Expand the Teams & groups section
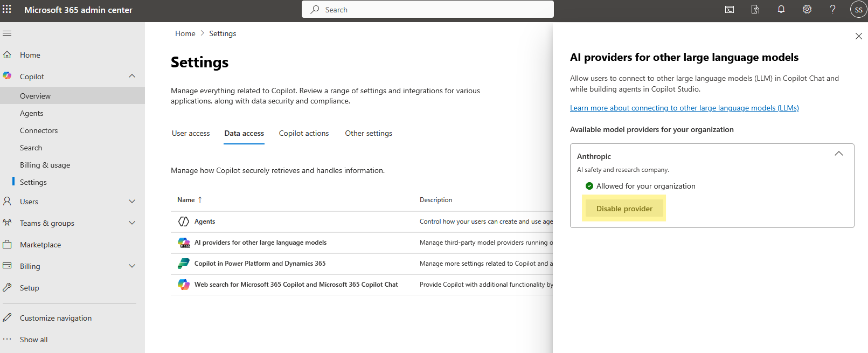This screenshot has width=868, height=353. tap(132, 223)
